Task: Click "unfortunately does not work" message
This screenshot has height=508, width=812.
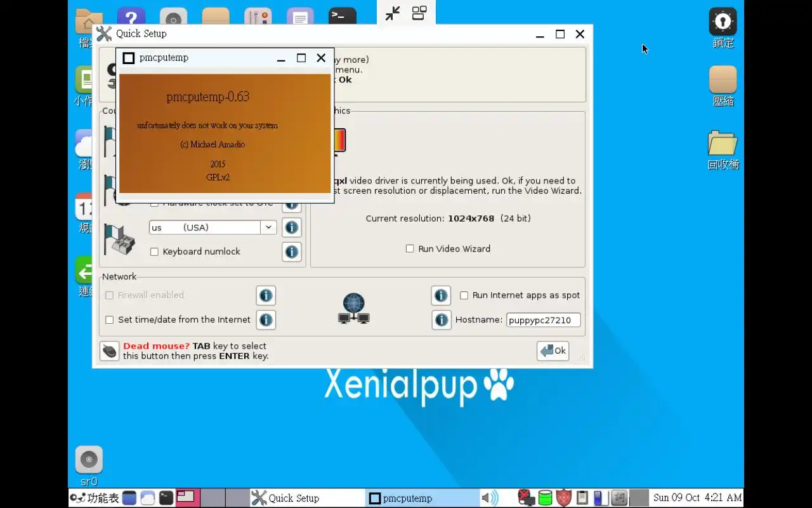Action: [x=207, y=125]
